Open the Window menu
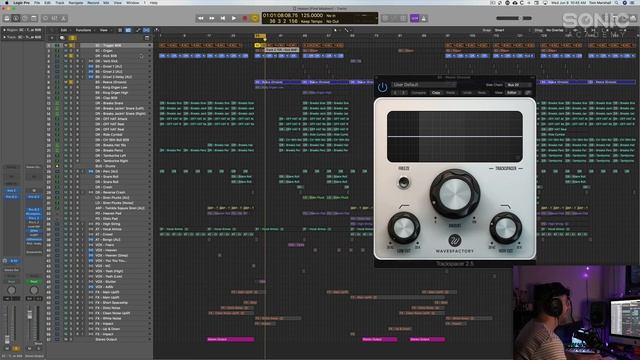Screen dimensions: 640x360 click(x=133, y=2)
